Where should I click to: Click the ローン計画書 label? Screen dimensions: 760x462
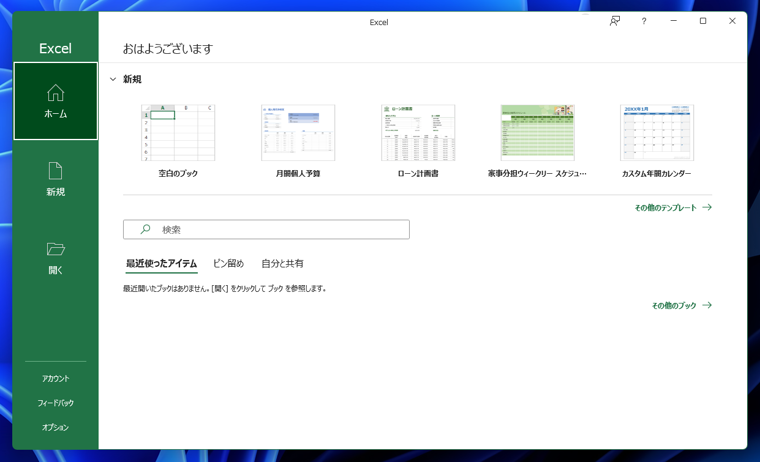tap(418, 174)
